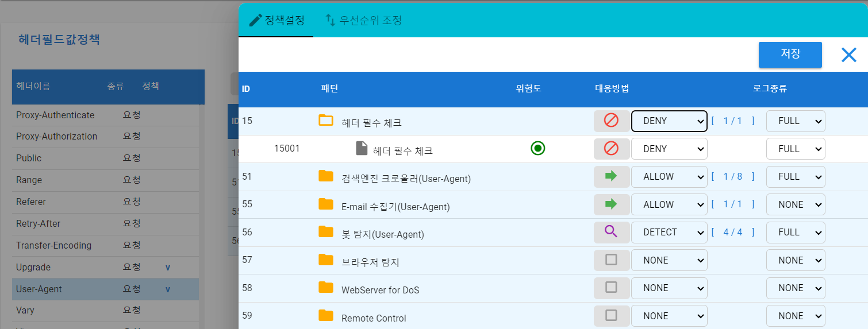This screenshot has width=868, height=329.
Task: Select the Transfer-Encoding header row
Action: point(105,246)
